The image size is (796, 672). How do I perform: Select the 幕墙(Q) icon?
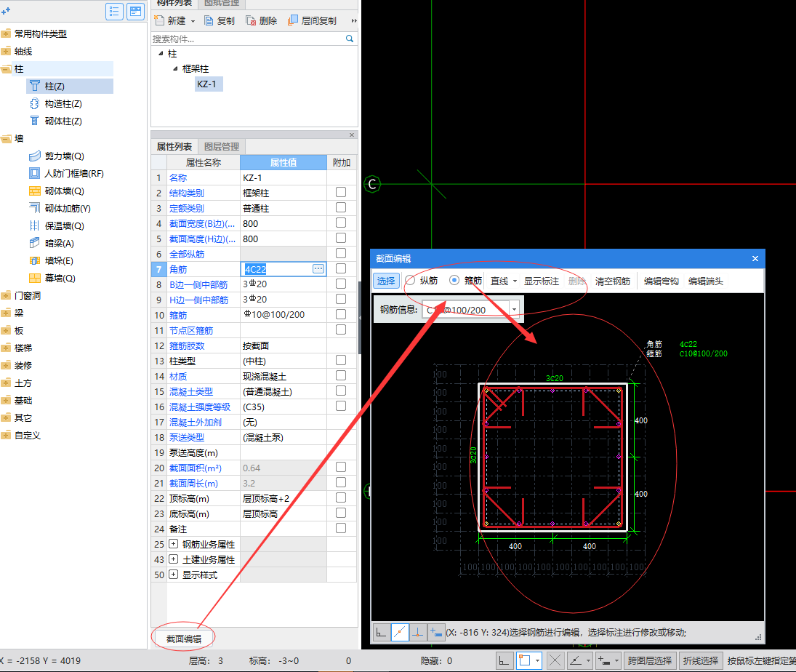click(x=34, y=278)
